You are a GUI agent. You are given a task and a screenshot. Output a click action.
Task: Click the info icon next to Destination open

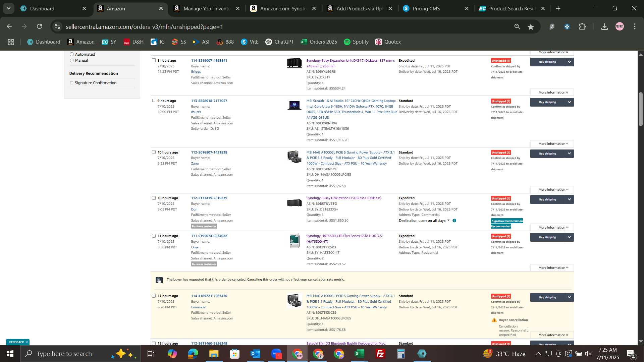coord(454,221)
